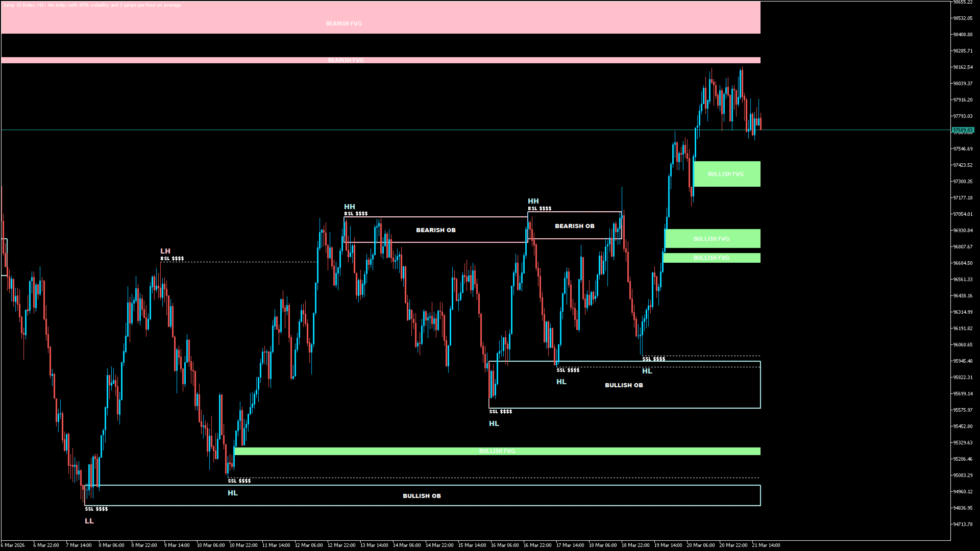Select the left BEARISH OB label
Image resolution: width=980 pixels, height=551 pixels.
[435, 230]
